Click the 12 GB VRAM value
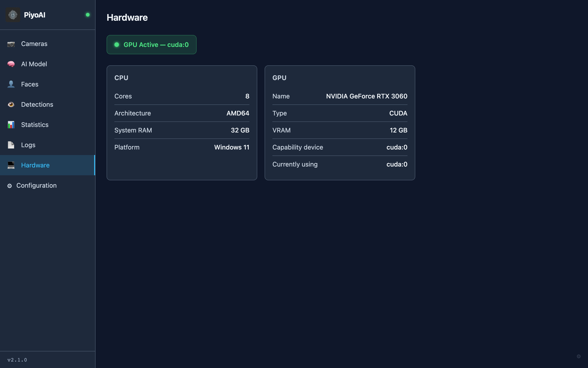Screen dimensions: 588x368 pos(399,130)
